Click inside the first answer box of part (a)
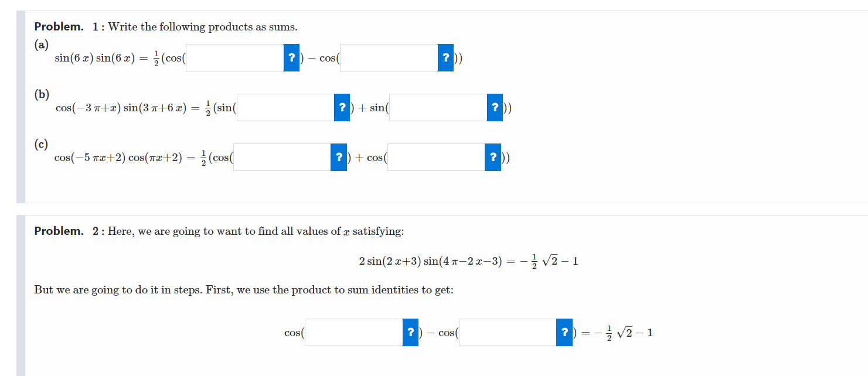 point(234,57)
